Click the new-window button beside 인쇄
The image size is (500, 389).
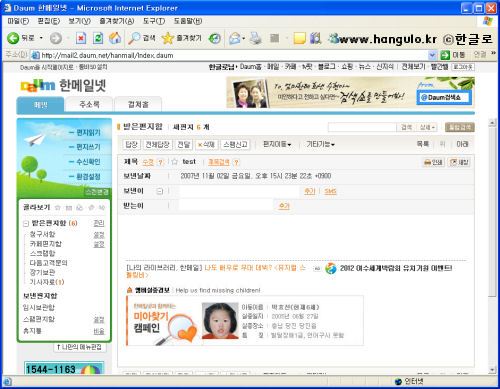[x=459, y=162]
